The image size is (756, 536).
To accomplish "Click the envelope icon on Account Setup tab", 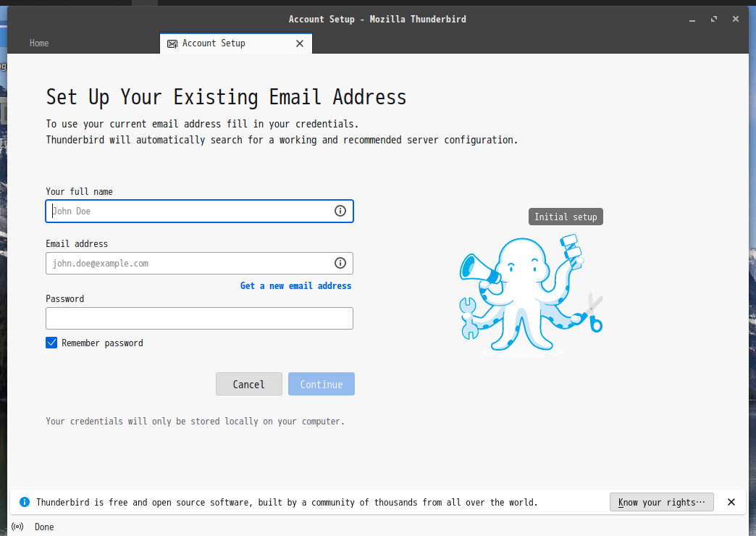I will click(x=172, y=44).
